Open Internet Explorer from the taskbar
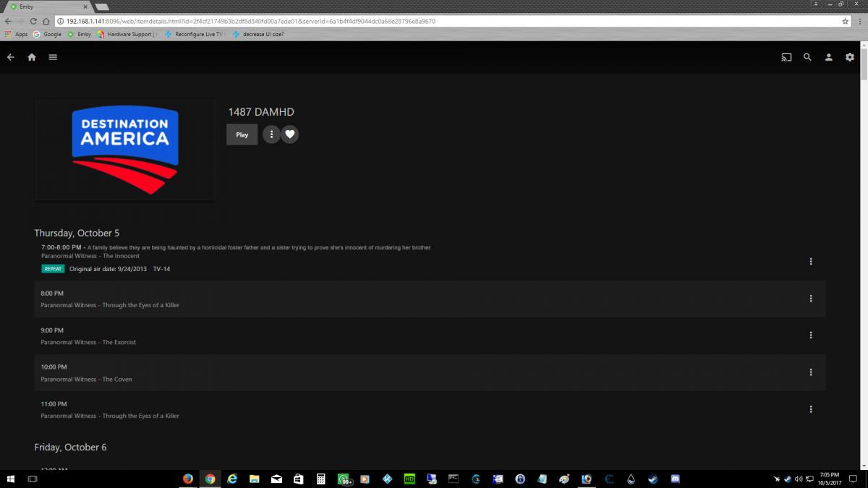Viewport: 868px width, 488px height. tap(232, 479)
